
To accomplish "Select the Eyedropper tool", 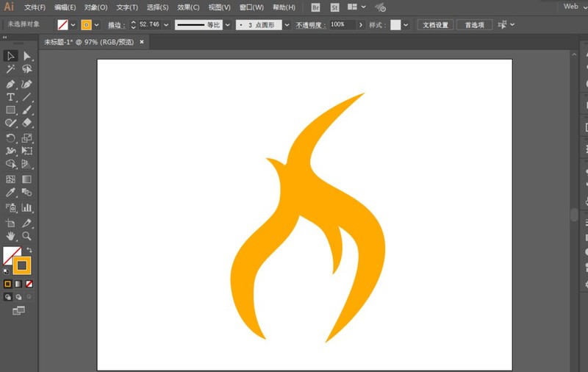I will coord(10,193).
